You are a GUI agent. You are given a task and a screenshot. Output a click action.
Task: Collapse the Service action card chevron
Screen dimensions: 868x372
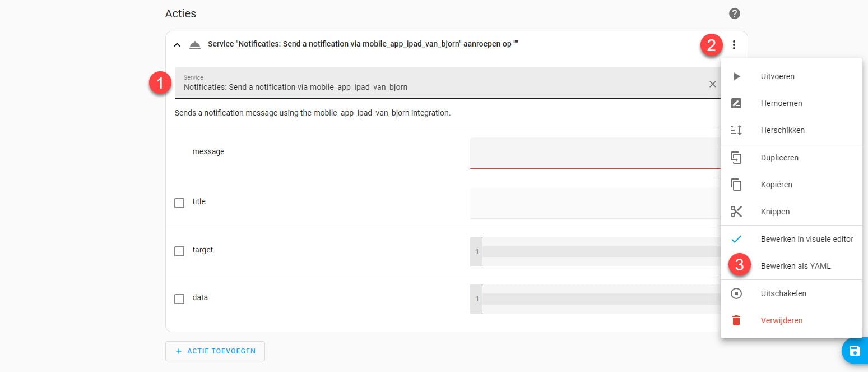tap(177, 44)
